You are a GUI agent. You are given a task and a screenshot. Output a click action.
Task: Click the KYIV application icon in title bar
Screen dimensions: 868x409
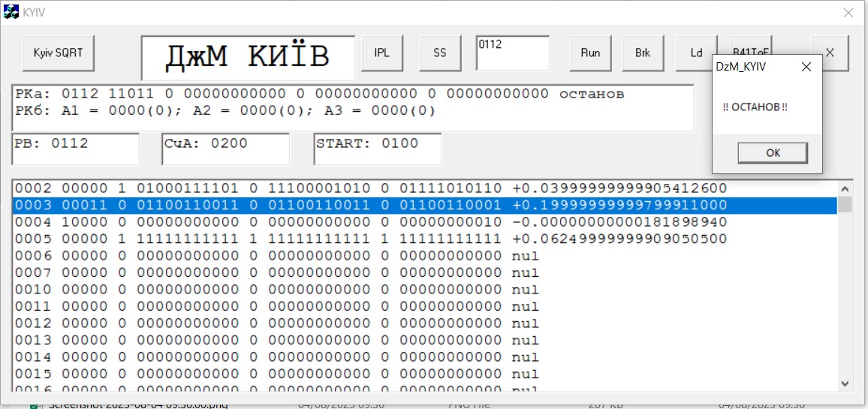(11, 11)
